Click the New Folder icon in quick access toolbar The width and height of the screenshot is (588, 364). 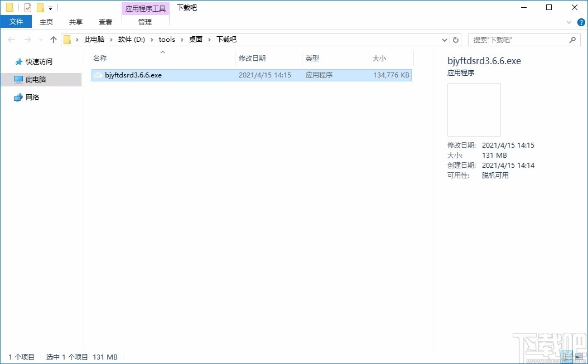[x=39, y=7]
